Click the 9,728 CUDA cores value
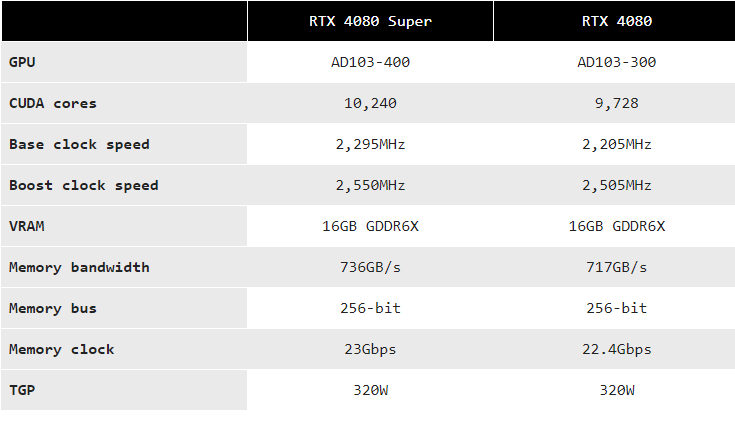Viewport: 735px width, 432px height. tap(616, 103)
